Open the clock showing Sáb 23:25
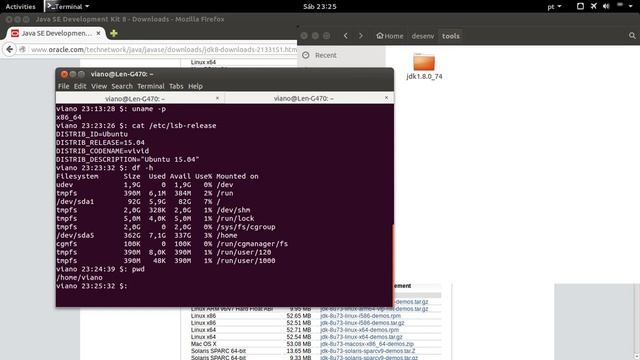 (320, 7)
